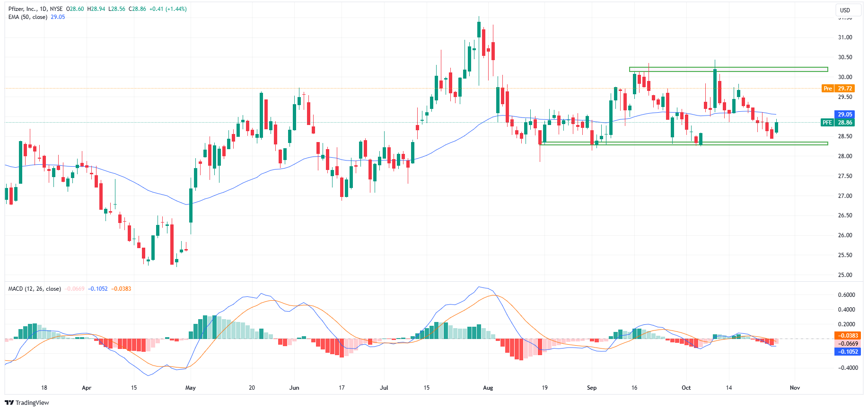This screenshot has height=411, width=868.
Task: Click the 20 date label after May
Action: (252, 388)
